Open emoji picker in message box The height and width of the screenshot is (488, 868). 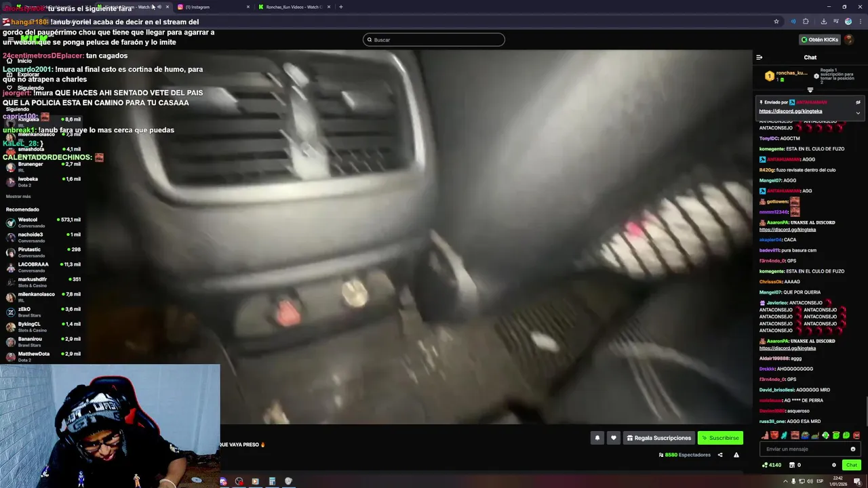point(853,449)
